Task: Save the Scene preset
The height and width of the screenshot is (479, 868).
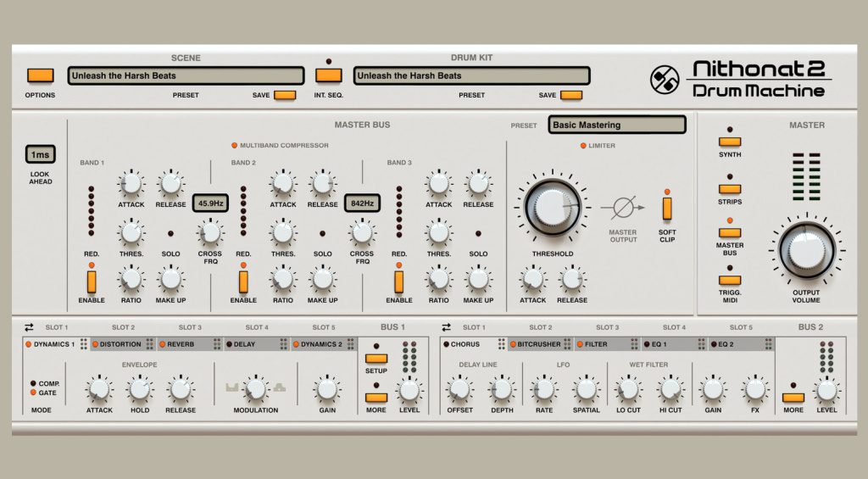Action: pyautogui.click(x=285, y=95)
